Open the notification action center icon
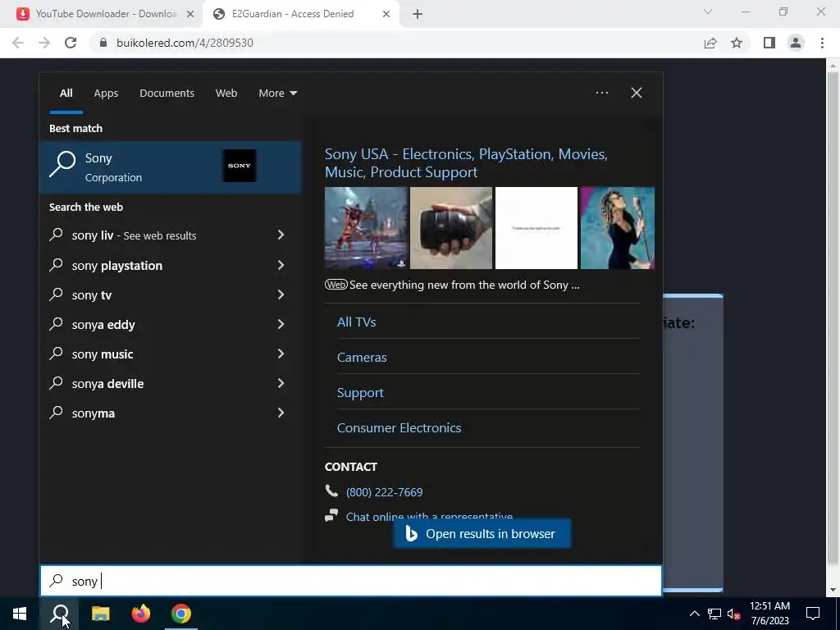Screen dimensions: 840x630 [813, 614]
